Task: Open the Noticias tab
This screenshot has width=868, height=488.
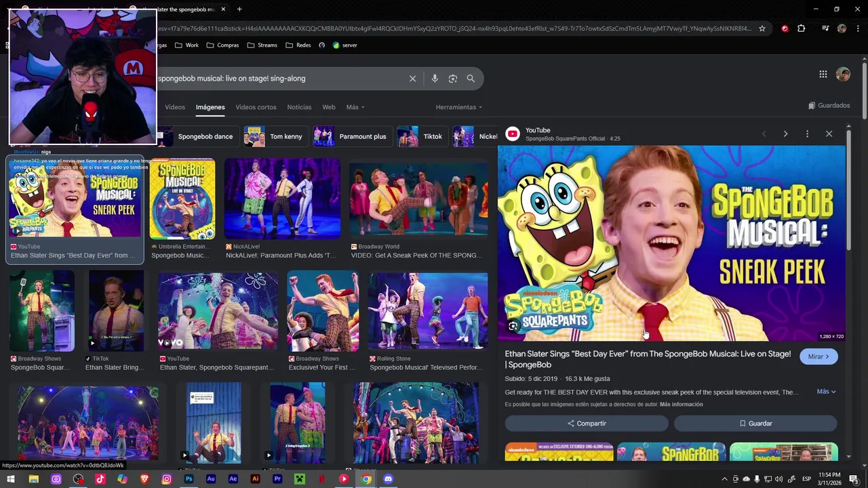Action: pyautogui.click(x=299, y=107)
